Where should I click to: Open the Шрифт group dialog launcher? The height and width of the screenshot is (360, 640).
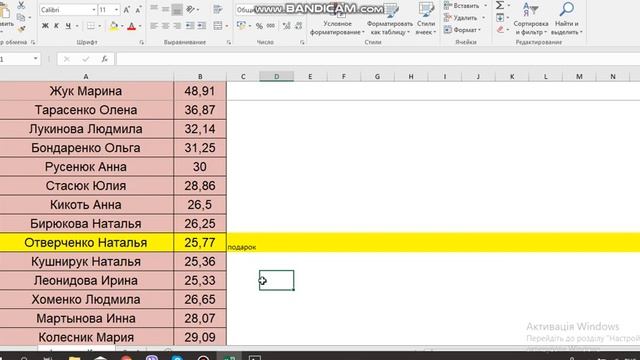[x=142, y=42]
